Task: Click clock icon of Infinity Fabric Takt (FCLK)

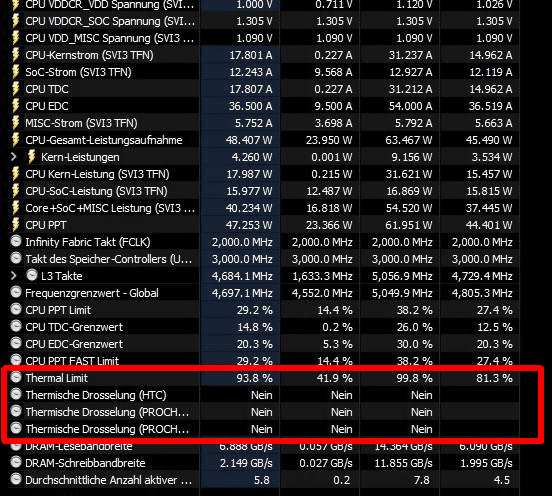Action: point(16,241)
